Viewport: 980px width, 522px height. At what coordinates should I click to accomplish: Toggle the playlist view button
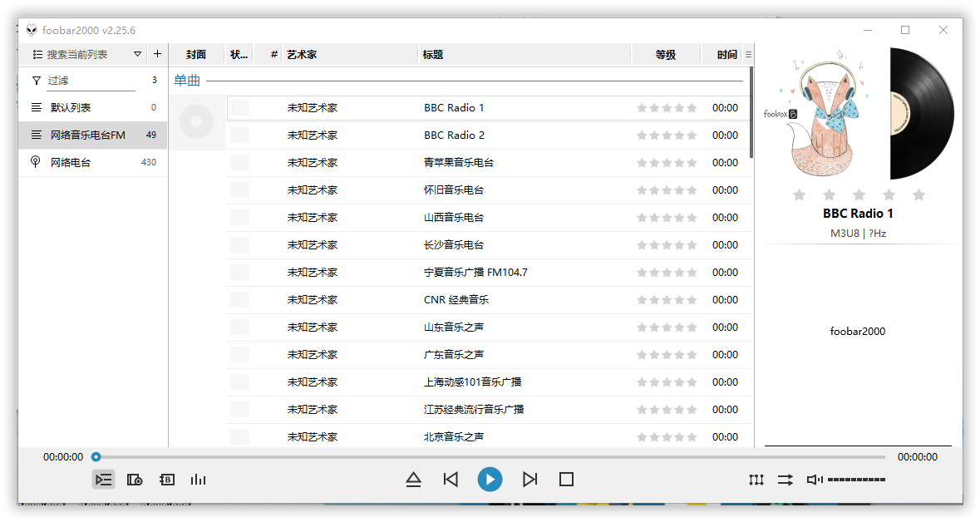[x=103, y=480]
